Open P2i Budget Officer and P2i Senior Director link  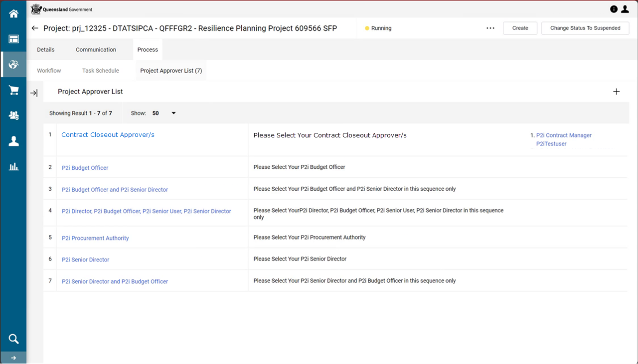(115, 190)
